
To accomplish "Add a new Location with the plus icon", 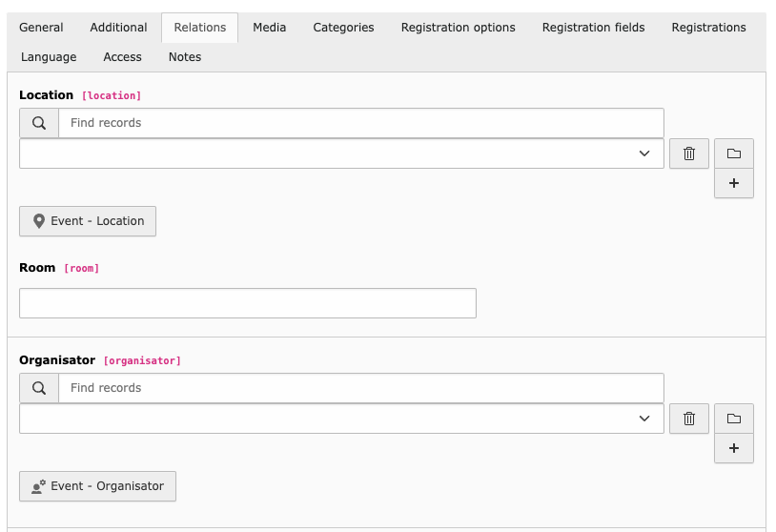I will click(x=734, y=183).
